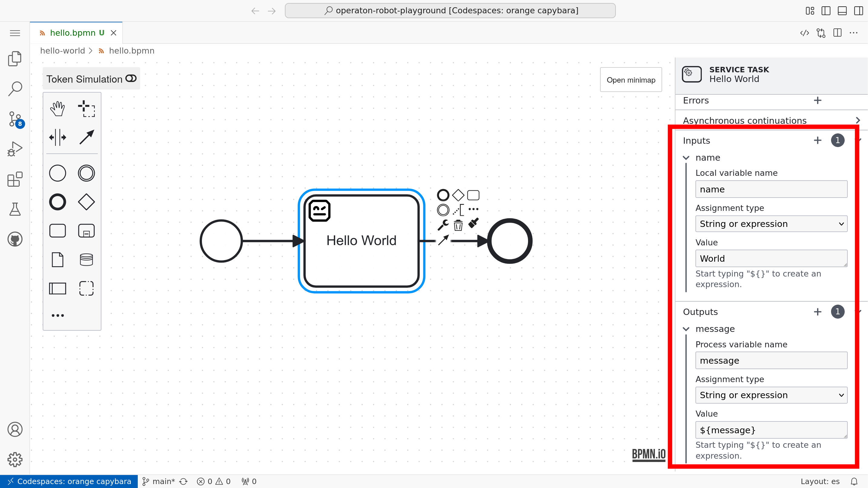Image resolution: width=868 pixels, height=488 pixels.
Task: Collapse the message output mapping
Action: click(686, 329)
